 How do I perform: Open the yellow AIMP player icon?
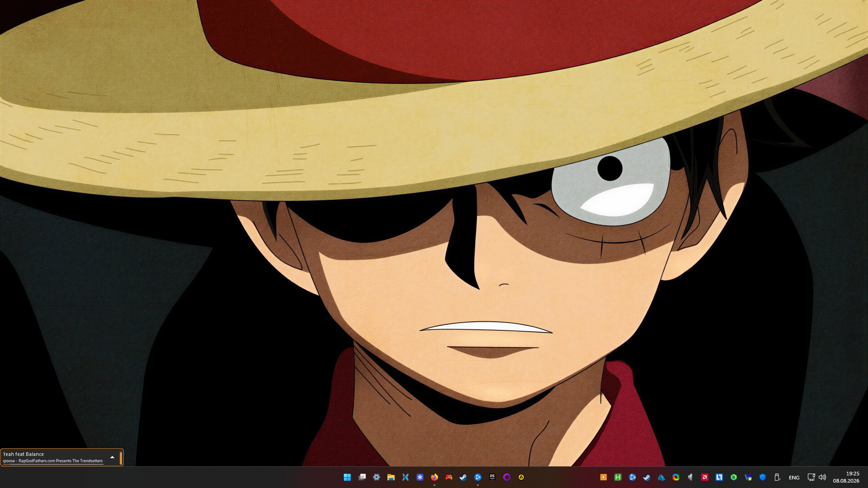[521, 477]
